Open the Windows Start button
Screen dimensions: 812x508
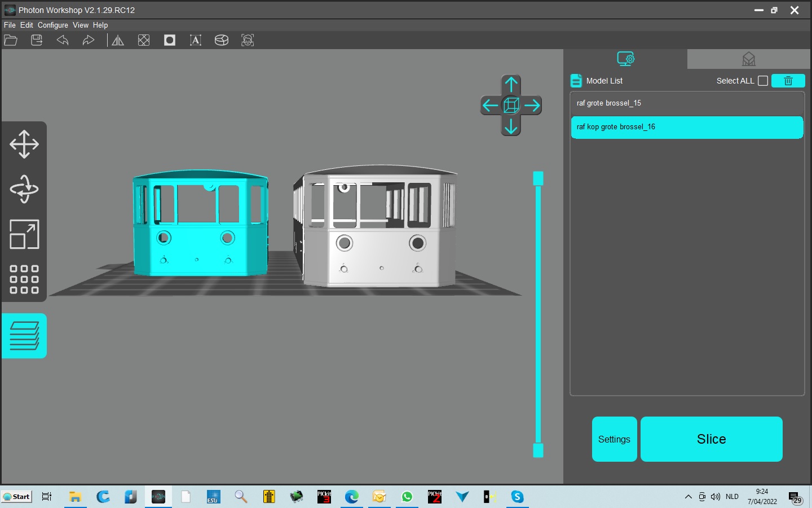tap(17, 497)
